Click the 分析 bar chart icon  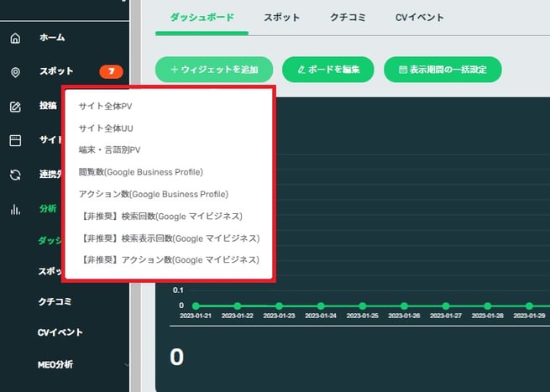tap(15, 209)
